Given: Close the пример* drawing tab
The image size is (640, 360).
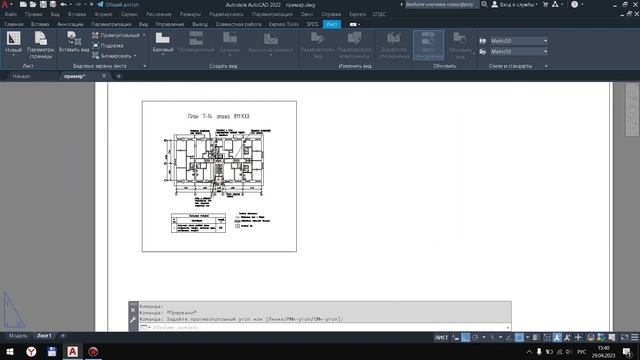Looking at the screenshot, I should pos(104,76).
